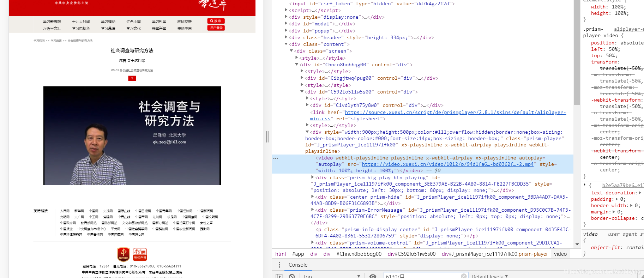644x278 pixels.
Task: Expand the border-width property triangle
Action: coord(631,205)
